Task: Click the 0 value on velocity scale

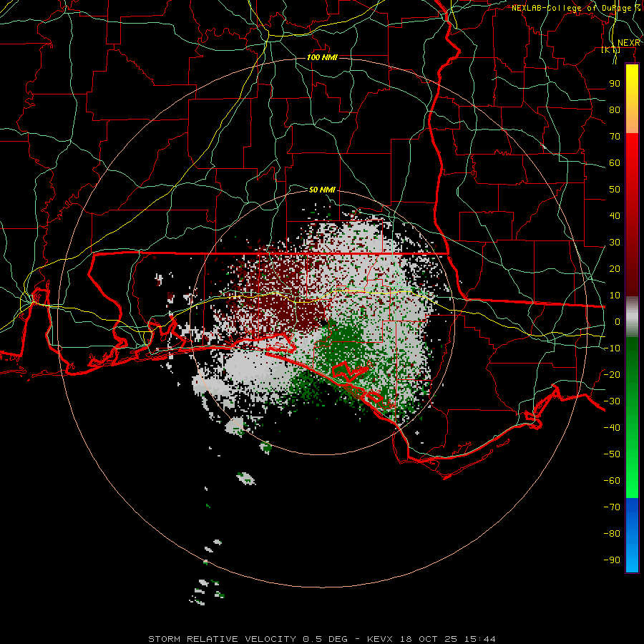Action: (x=618, y=322)
